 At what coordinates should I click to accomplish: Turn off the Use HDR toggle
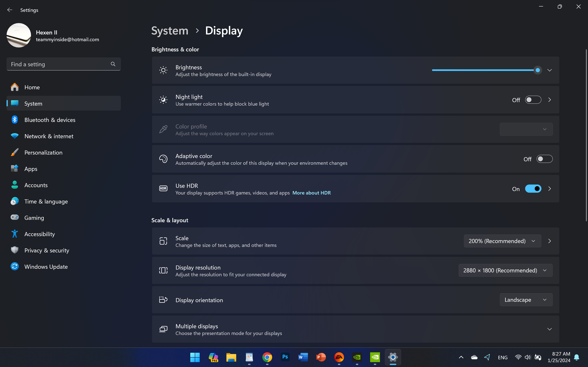pyautogui.click(x=533, y=189)
